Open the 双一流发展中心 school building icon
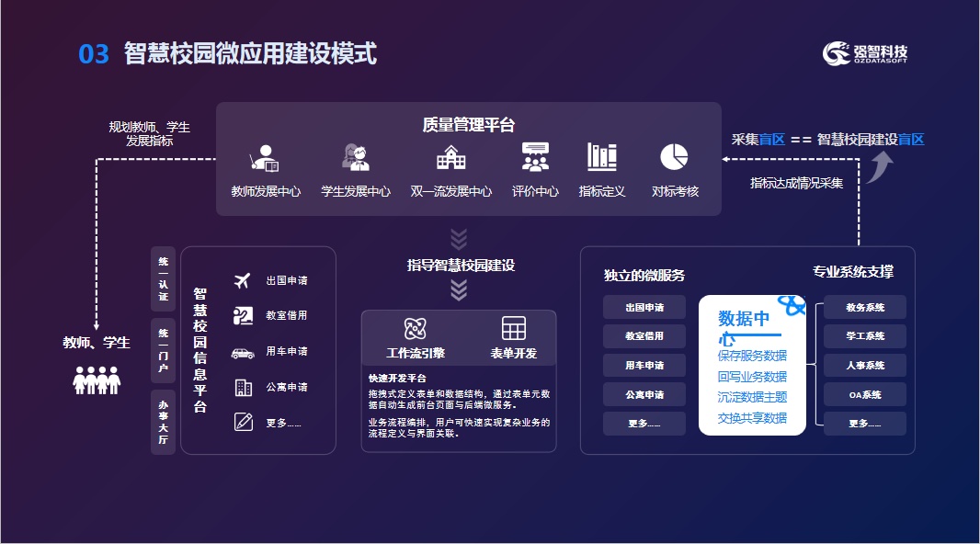The width and height of the screenshot is (980, 544). pos(450,158)
